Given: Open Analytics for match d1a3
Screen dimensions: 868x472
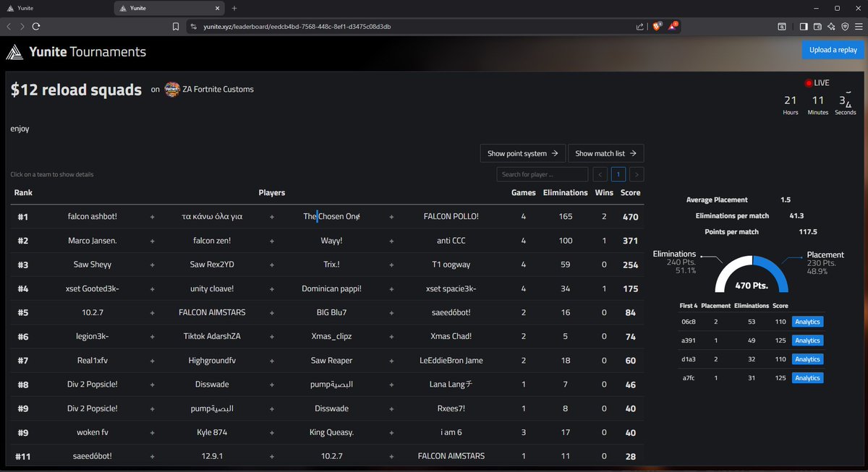Looking at the screenshot, I should click(807, 359).
